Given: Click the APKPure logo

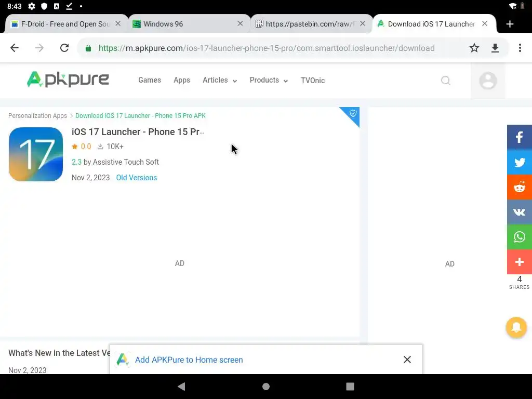Looking at the screenshot, I should point(68,79).
